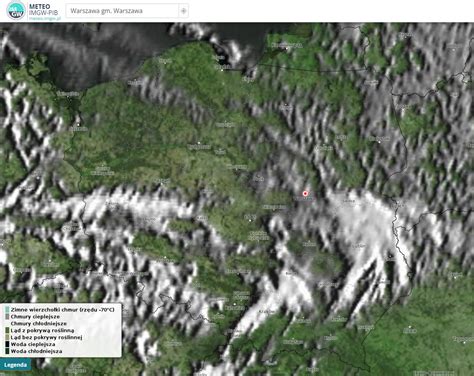
Task: Select 'Ląd z pokrywą roślinną' legend text
Action: pyautogui.click(x=42, y=330)
